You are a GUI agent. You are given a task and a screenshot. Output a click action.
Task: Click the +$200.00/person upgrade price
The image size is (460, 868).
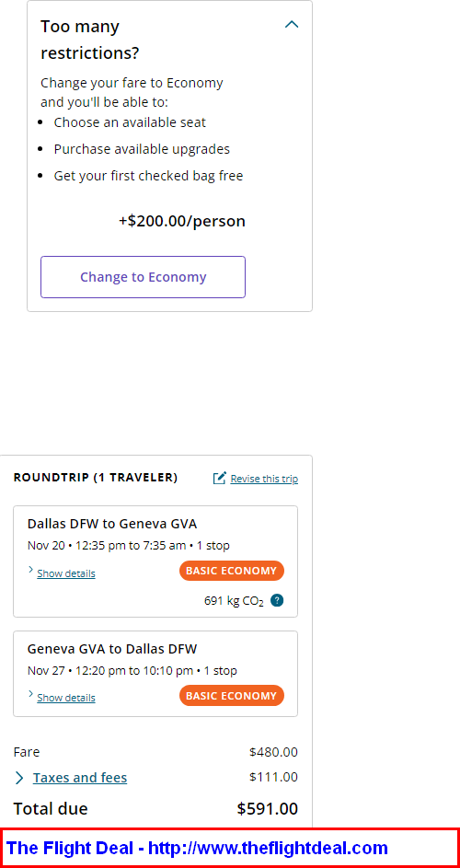tap(182, 222)
